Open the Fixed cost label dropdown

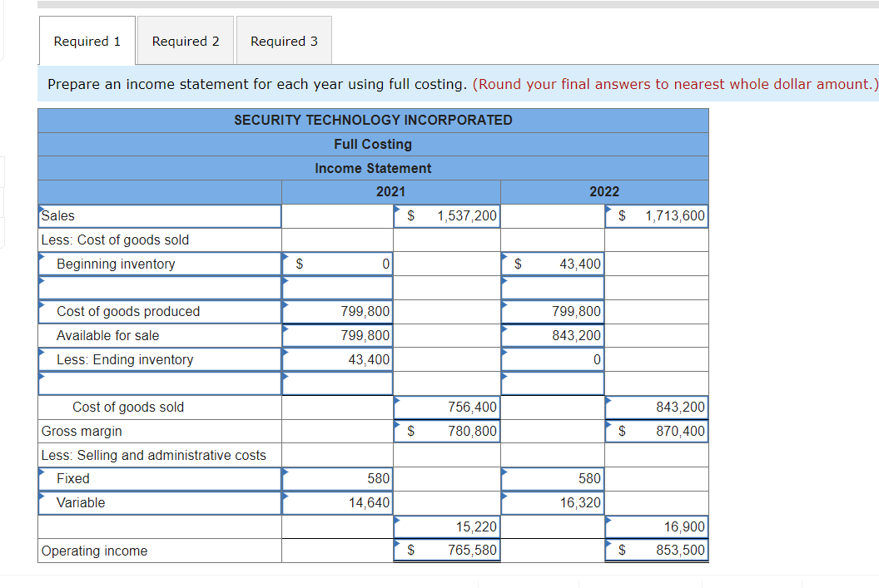[x=160, y=479]
